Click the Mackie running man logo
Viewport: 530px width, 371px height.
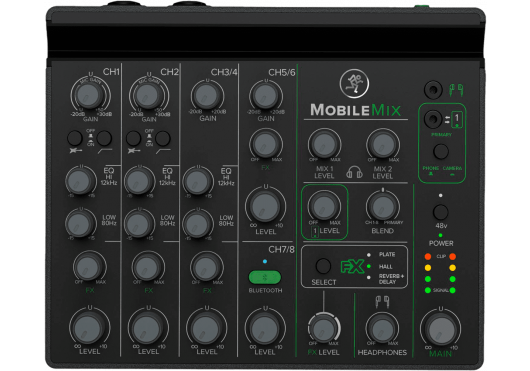click(x=354, y=83)
